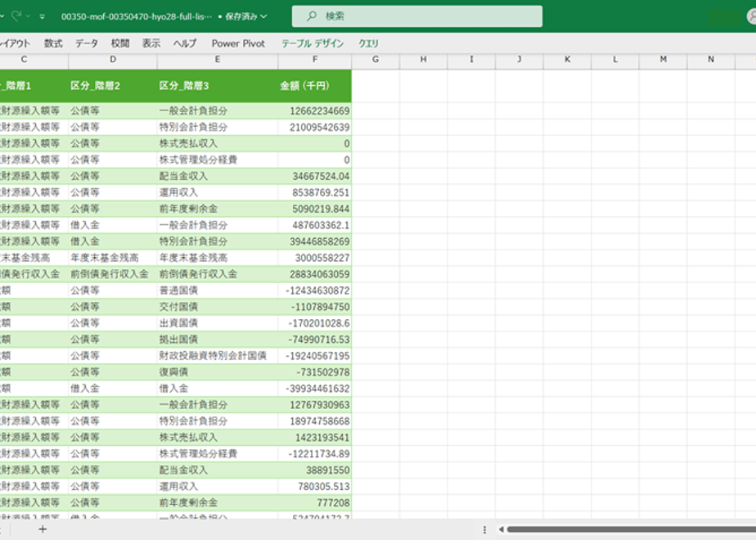This screenshot has height=540, width=756.
Task: Select cell with value 8538769.251
Action: pyautogui.click(x=315, y=192)
